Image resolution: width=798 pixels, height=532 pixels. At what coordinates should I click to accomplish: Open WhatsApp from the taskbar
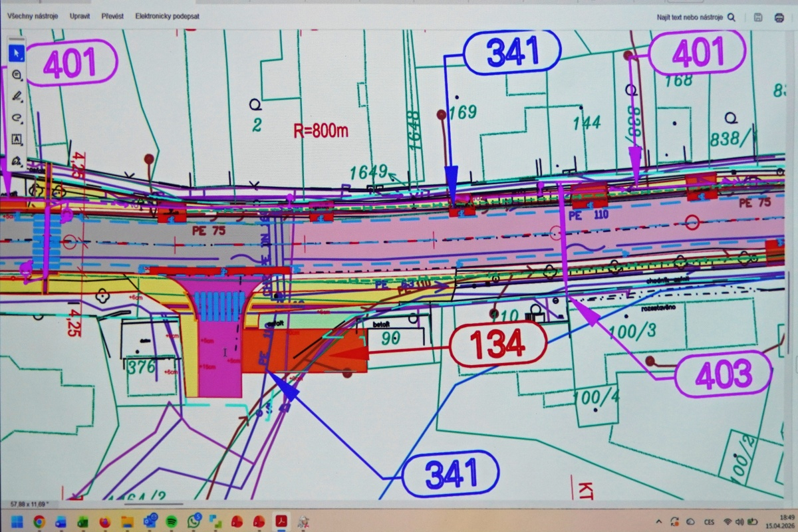click(x=194, y=521)
